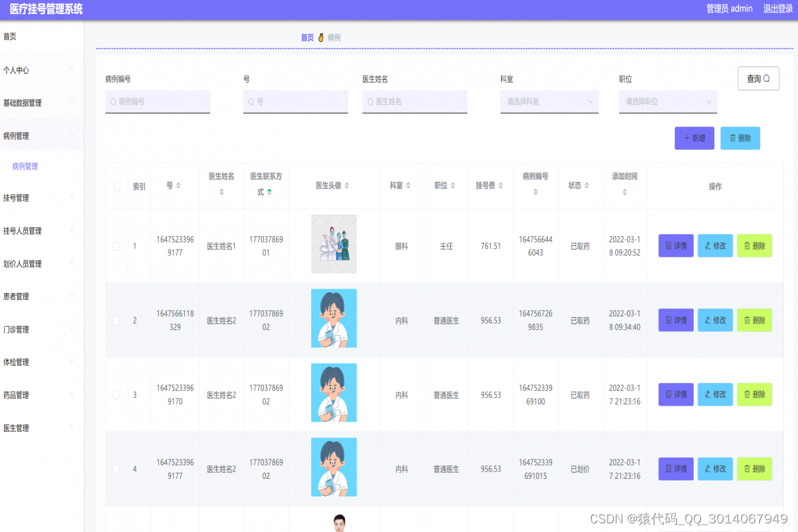Screen dimensions: 798x532
Task: Open doctor avatar image in row 2
Action: 334,318
